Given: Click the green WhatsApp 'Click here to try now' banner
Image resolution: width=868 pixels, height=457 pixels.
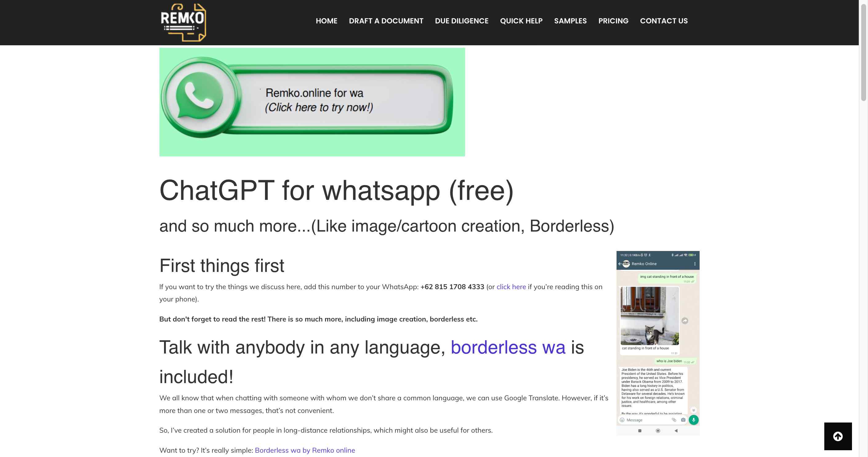Looking at the screenshot, I should point(312,102).
